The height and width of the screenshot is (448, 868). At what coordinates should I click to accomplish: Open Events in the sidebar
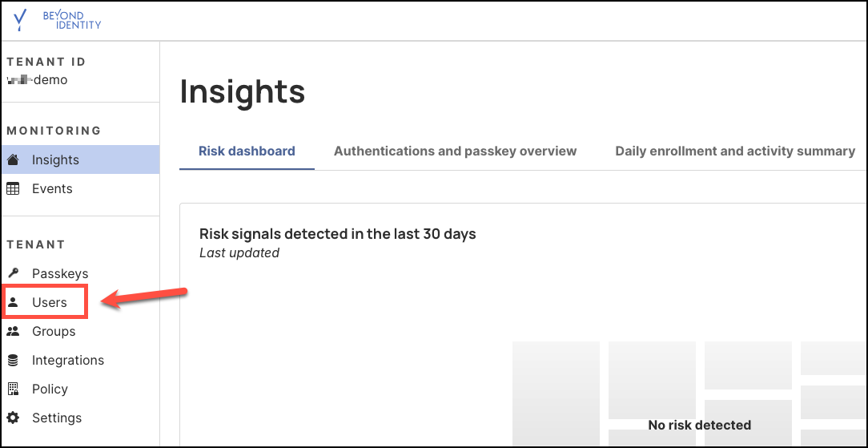coord(52,188)
